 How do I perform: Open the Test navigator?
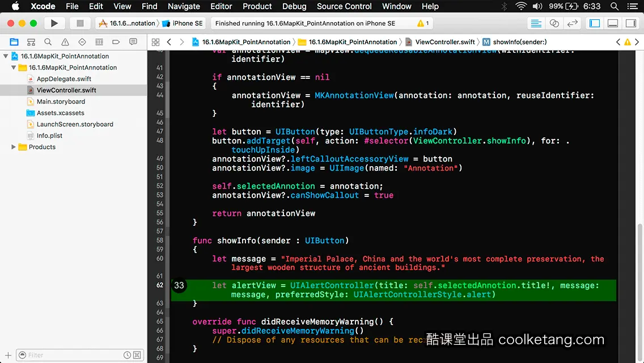click(82, 42)
